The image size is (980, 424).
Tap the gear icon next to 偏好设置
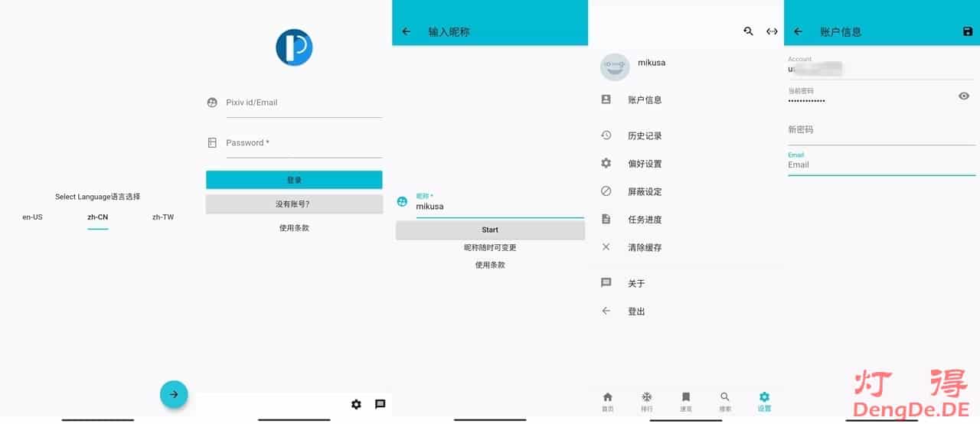[x=606, y=163]
